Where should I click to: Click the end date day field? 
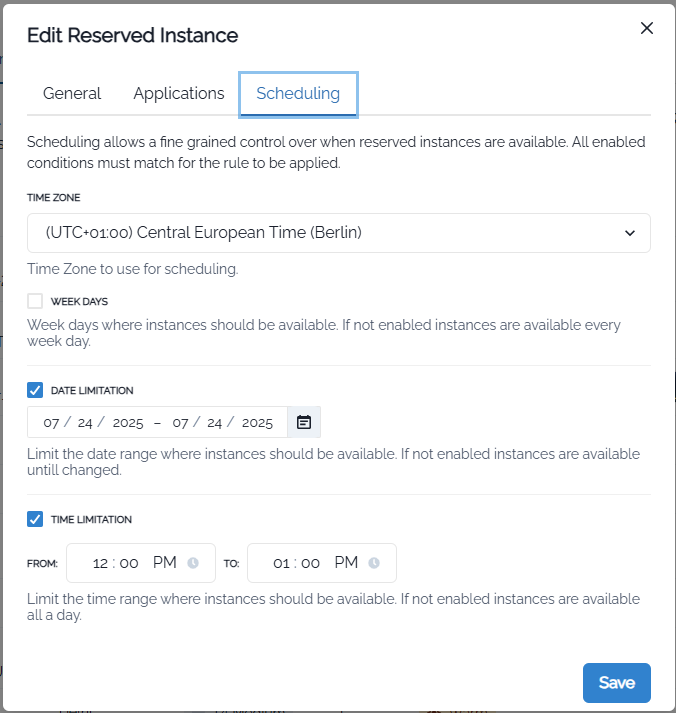click(x=214, y=423)
